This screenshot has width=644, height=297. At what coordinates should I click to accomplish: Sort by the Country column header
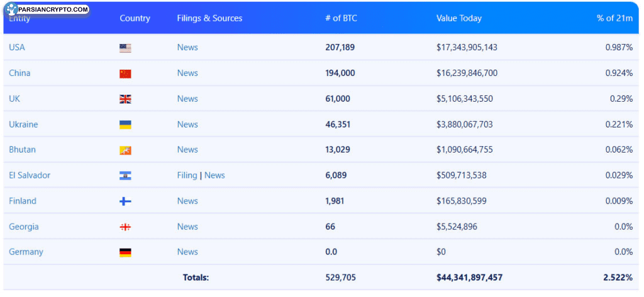tap(135, 18)
